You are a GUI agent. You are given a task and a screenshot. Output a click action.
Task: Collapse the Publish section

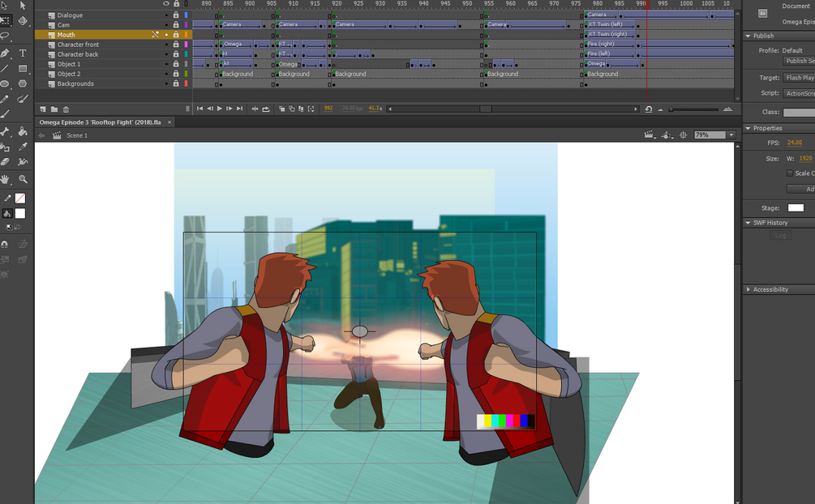click(748, 36)
